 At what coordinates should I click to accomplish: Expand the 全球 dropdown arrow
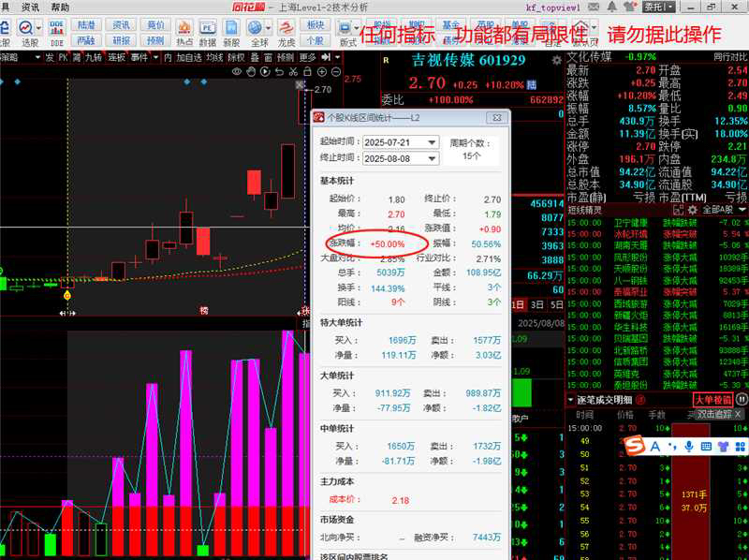click(x=268, y=28)
